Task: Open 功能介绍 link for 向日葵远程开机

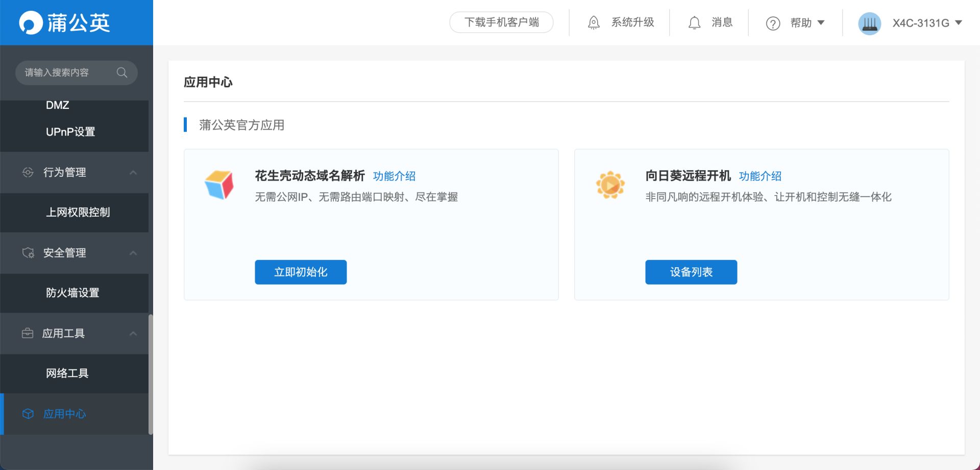Action: [x=760, y=176]
